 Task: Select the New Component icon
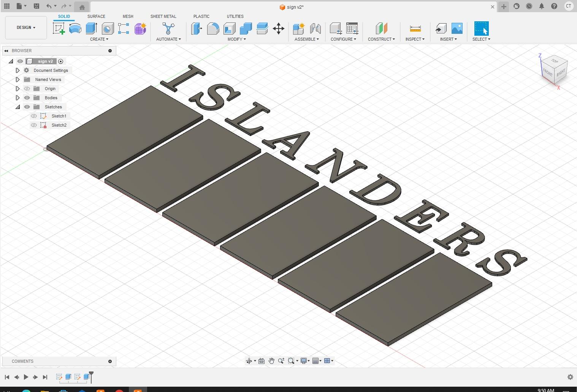tap(299, 29)
